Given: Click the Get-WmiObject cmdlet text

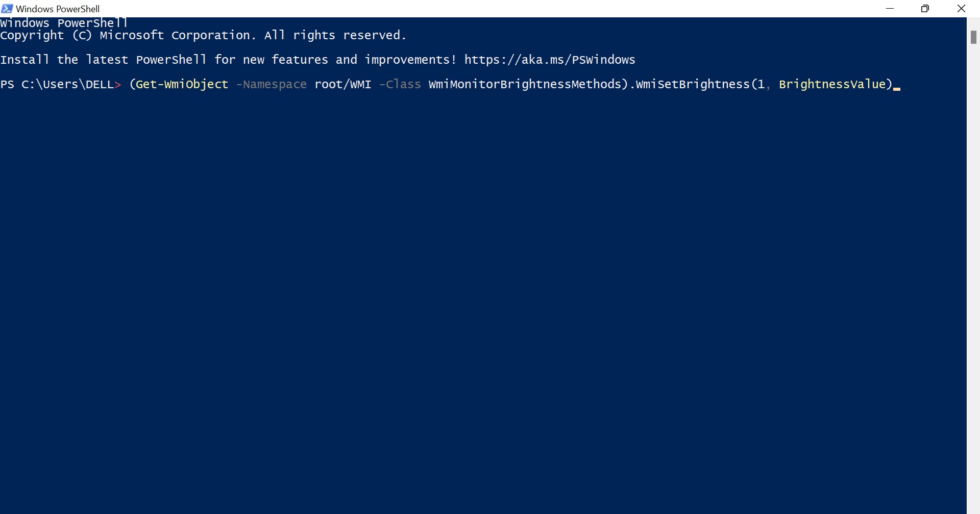Looking at the screenshot, I should point(182,85).
